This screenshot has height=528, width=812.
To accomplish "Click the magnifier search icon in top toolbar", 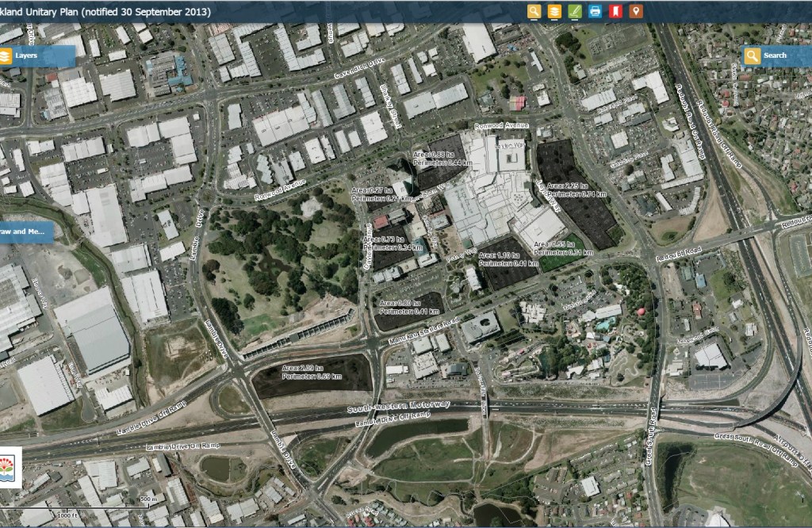I will [x=534, y=11].
